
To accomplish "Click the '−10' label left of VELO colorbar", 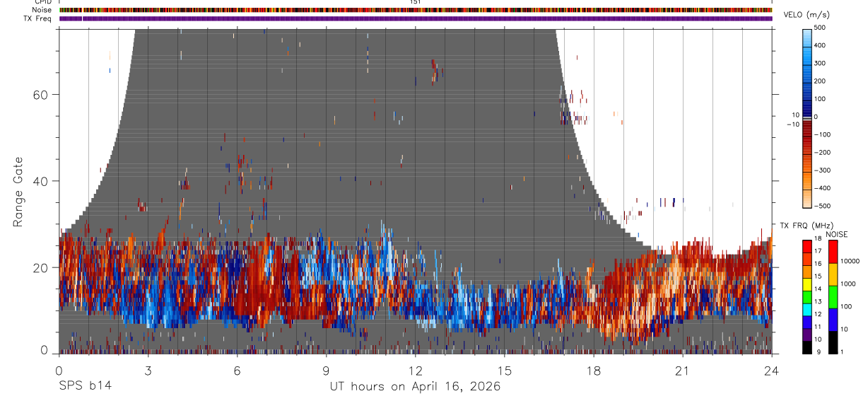I will pyautogui.click(x=793, y=124).
